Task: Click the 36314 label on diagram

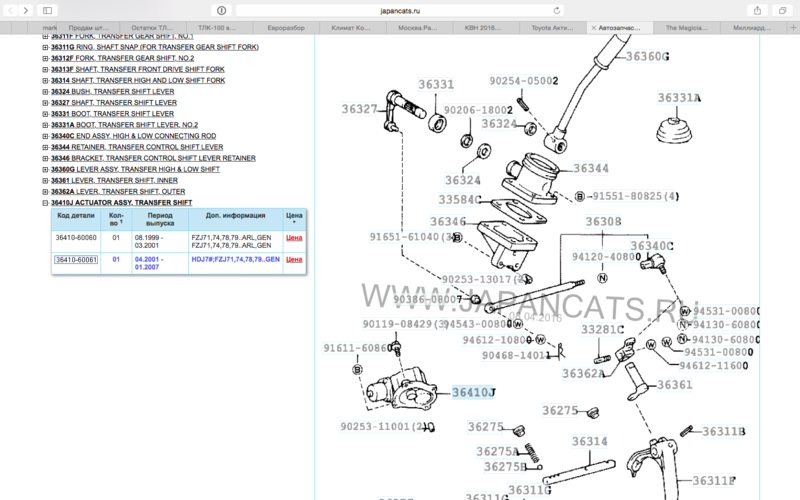Action: (x=590, y=441)
